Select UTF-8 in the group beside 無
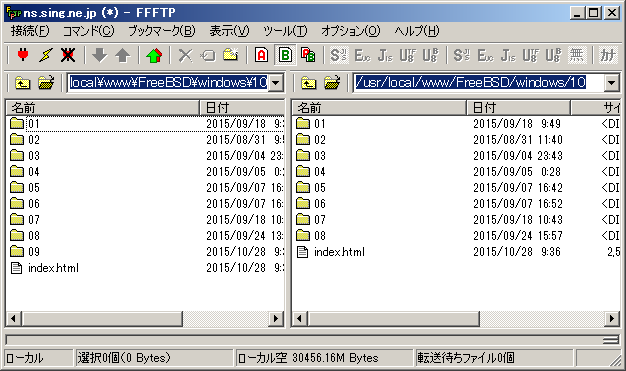 pyautogui.click(x=531, y=55)
